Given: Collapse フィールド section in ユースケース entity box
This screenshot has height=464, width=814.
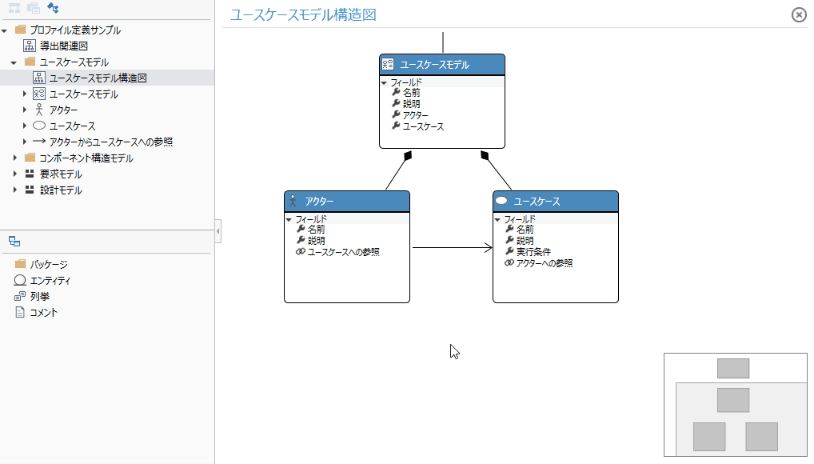Looking at the screenshot, I should [x=498, y=219].
